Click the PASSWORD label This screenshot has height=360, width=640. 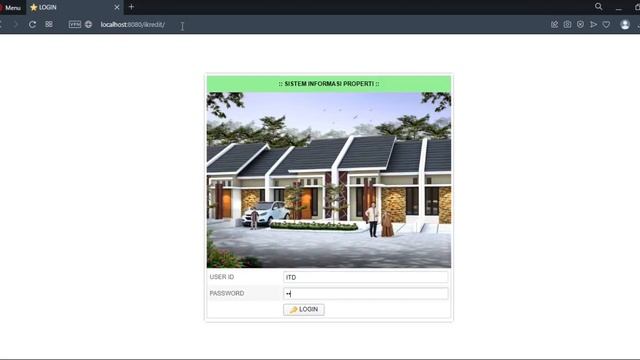click(x=227, y=293)
